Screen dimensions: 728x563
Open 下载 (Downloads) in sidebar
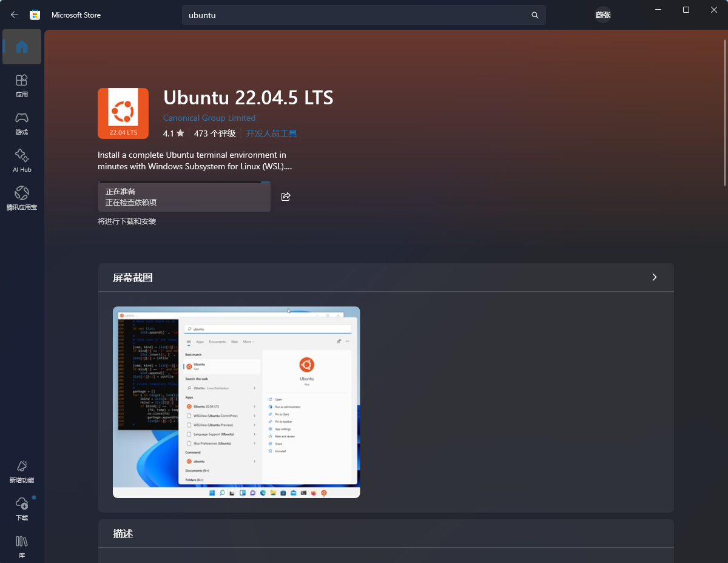22,509
